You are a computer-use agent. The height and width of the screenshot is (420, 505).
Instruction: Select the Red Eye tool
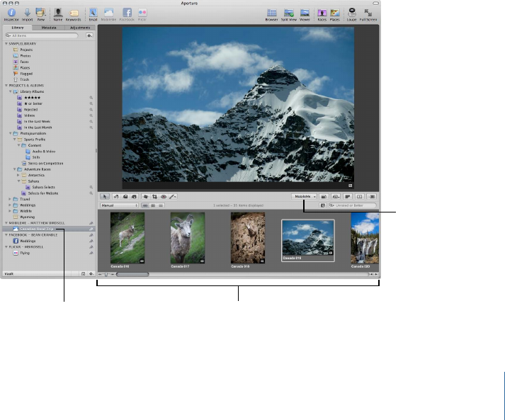click(x=163, y=196)
